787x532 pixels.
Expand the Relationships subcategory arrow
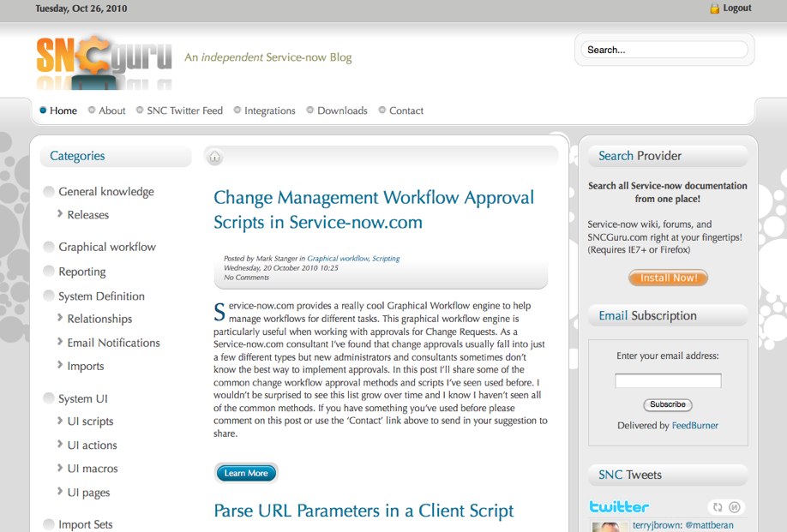(x=60, y=319)
